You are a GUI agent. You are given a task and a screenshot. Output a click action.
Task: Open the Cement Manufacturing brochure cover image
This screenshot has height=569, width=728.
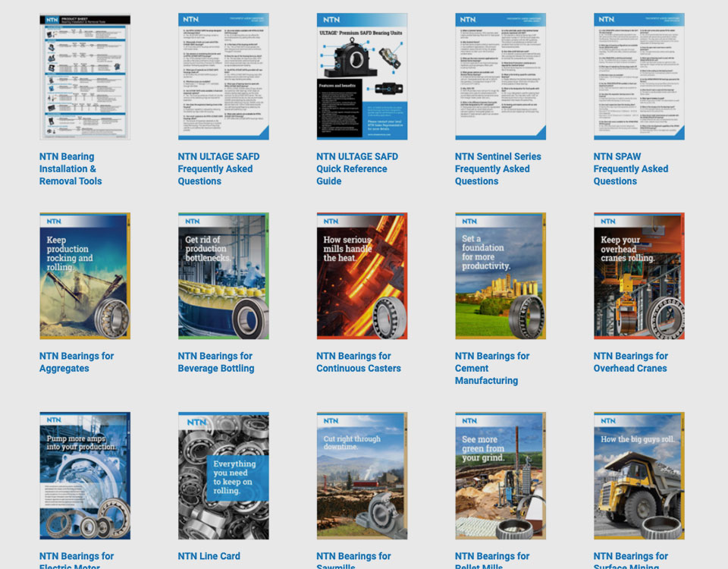click(x=500, y=276)
